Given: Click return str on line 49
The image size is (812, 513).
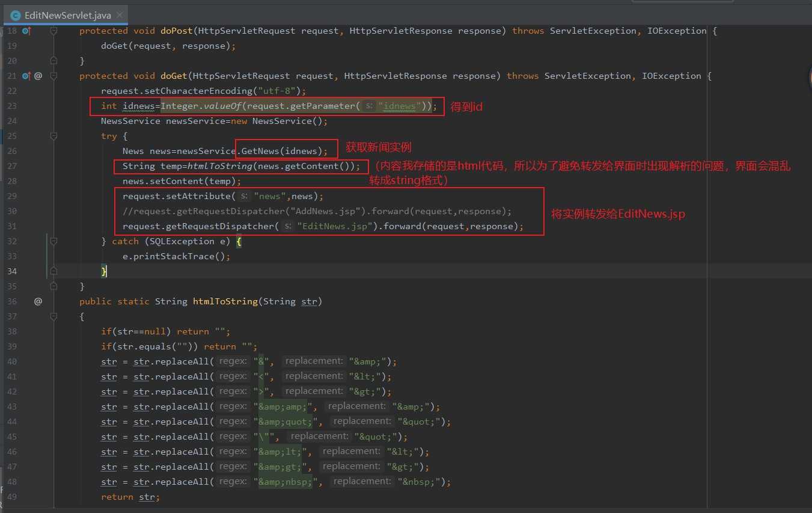Looking at the screenshot, I should click(x=130, y=497).
